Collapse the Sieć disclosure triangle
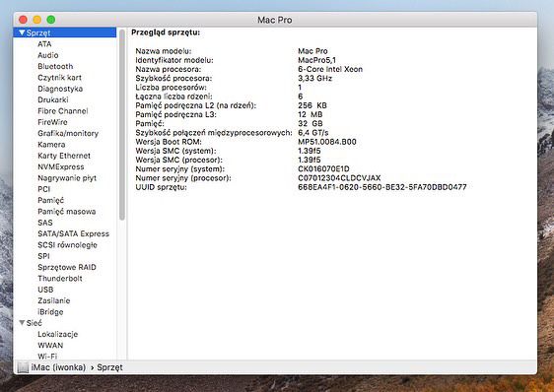Viewport: 554px width, 392px height. tap(22, 323)
